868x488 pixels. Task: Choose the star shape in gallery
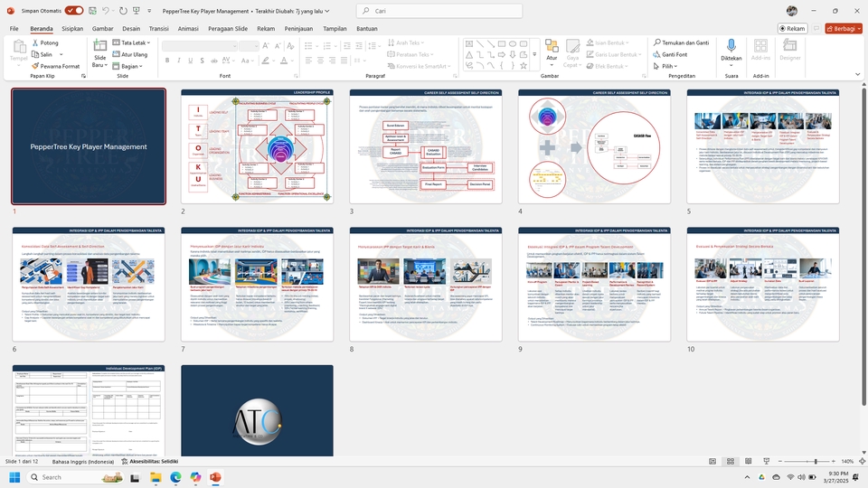tap(524, 65)
